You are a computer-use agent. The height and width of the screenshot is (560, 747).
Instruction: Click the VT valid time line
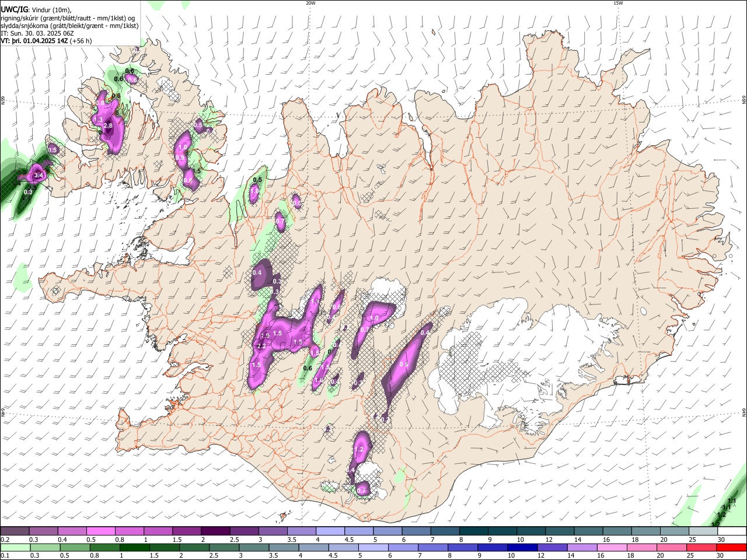(46, 41)
